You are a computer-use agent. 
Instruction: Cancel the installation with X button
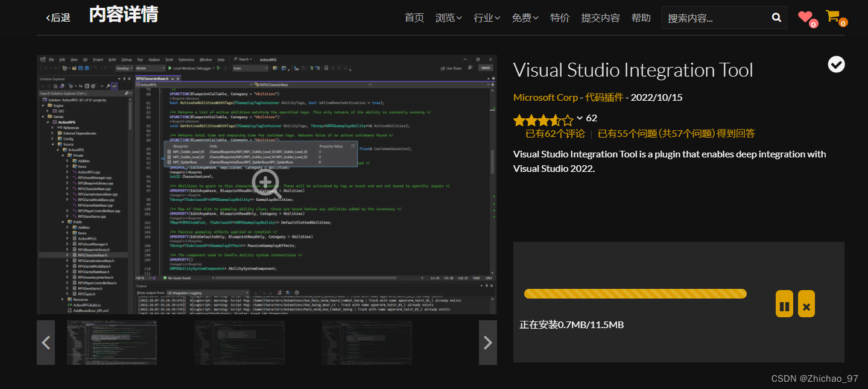coord(806,304)
